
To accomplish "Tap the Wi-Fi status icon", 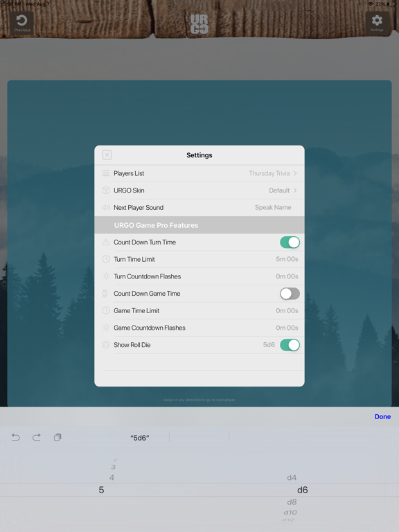I will point(371,3).
